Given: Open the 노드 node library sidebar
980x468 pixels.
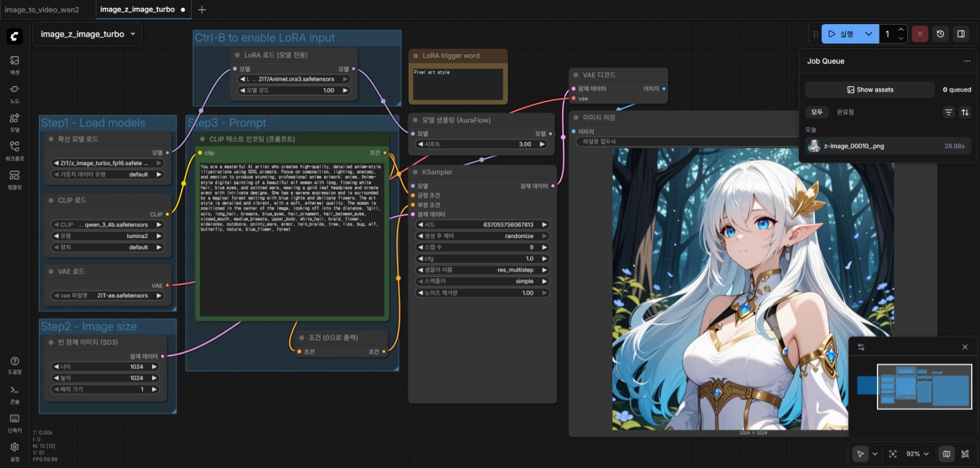Looking at the screenshot, I should [15, 93].
